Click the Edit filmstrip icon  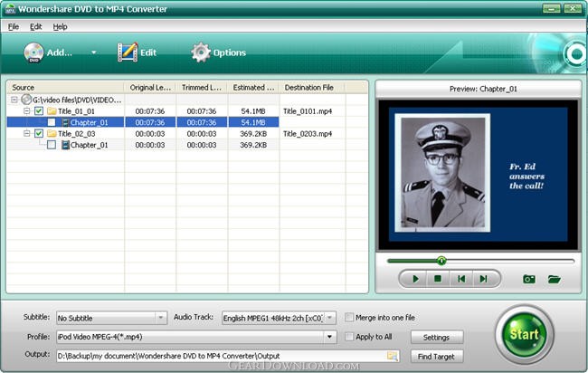pos(128,53)
